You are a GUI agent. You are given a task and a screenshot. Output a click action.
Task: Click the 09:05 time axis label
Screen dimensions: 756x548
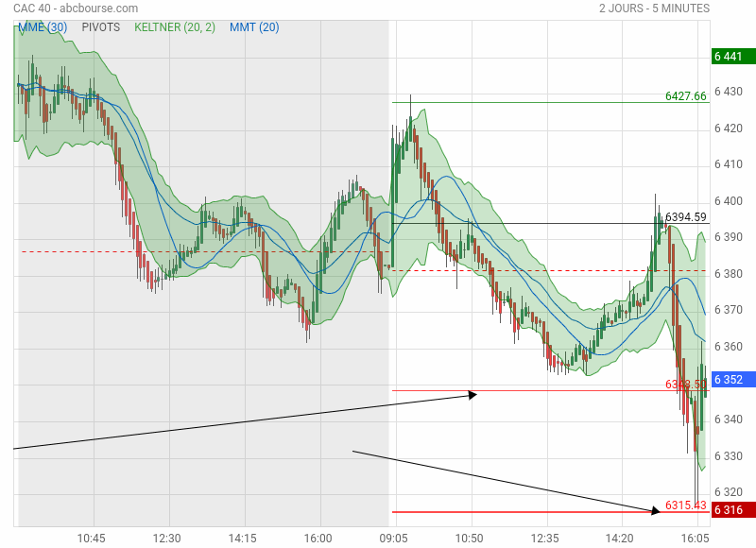tap(393, 538)
